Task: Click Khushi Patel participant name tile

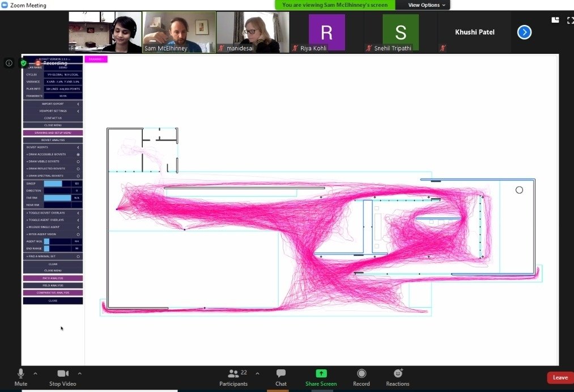Action: pos(474,32)
